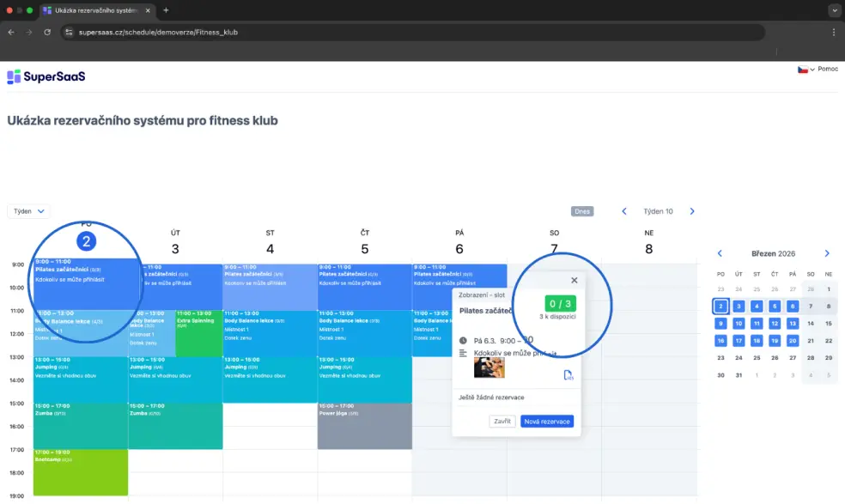
Task: Close the Pilates slot popup with X
Action: point(574,280)
